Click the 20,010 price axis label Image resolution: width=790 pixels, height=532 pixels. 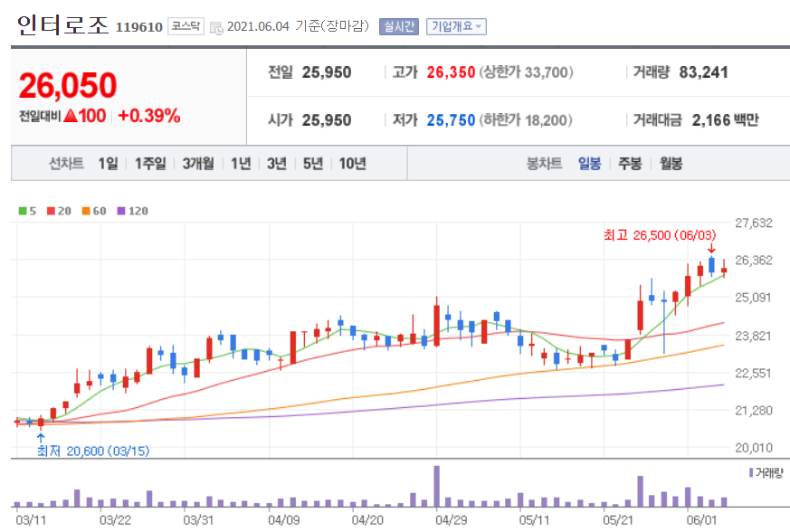pyautogui.click(x=754, y=448)
